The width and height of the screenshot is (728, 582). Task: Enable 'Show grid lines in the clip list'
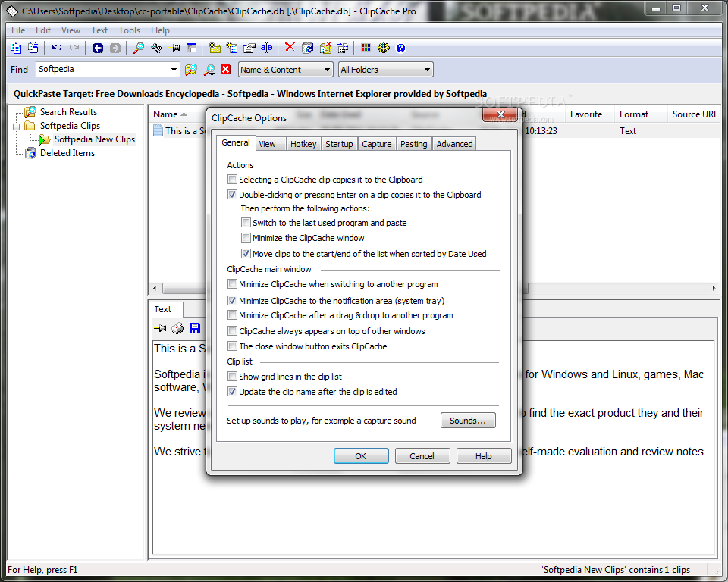click(x=232, y=377)
